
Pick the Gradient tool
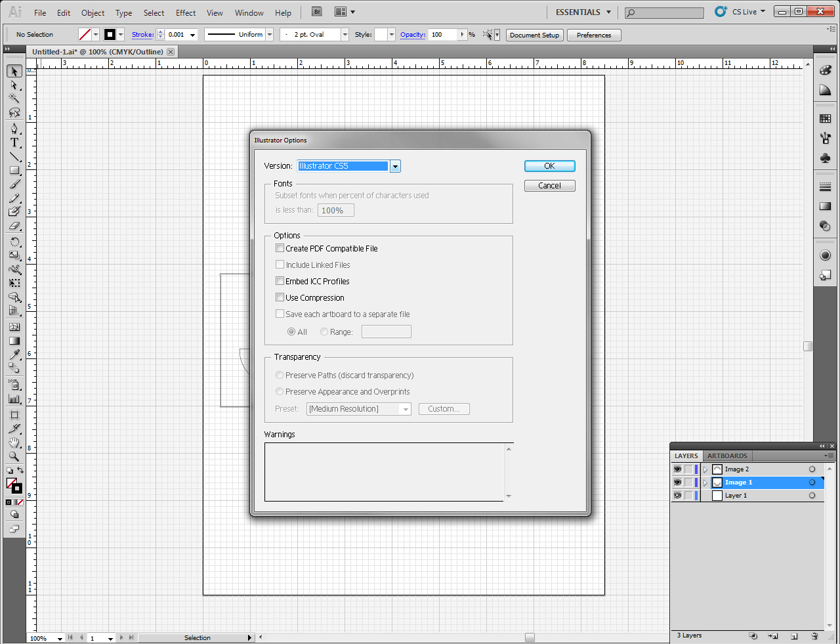tap(14, 341)
